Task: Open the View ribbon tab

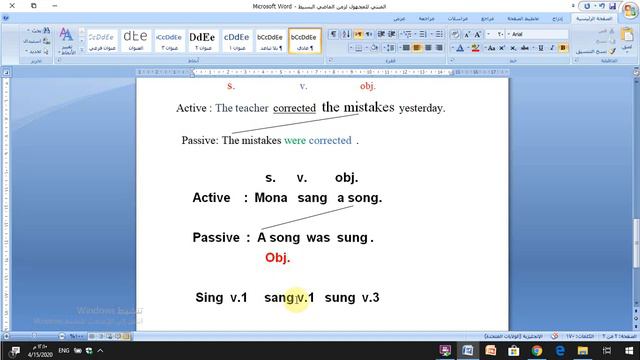Action: point(399,19)
